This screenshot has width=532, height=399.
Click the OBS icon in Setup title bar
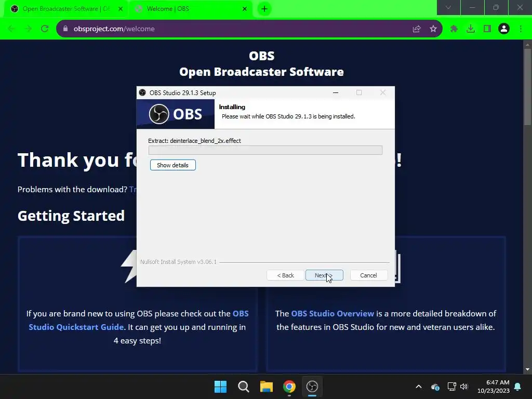[142, 92]
